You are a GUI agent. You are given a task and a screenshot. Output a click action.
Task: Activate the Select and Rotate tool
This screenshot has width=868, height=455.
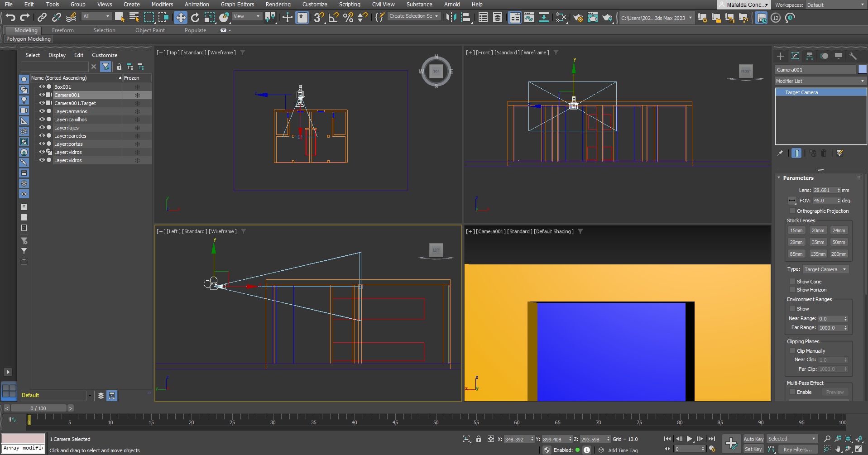[195, 18]
